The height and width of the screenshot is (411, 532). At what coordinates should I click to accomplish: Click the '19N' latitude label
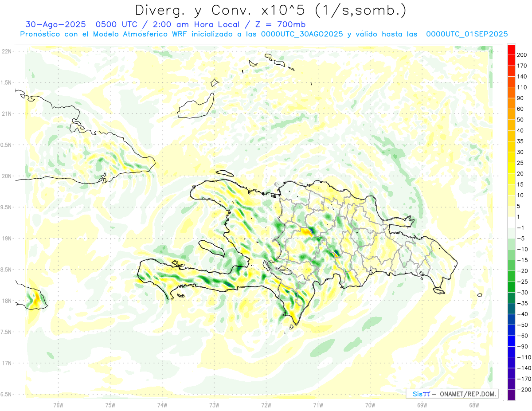point(6,239)
